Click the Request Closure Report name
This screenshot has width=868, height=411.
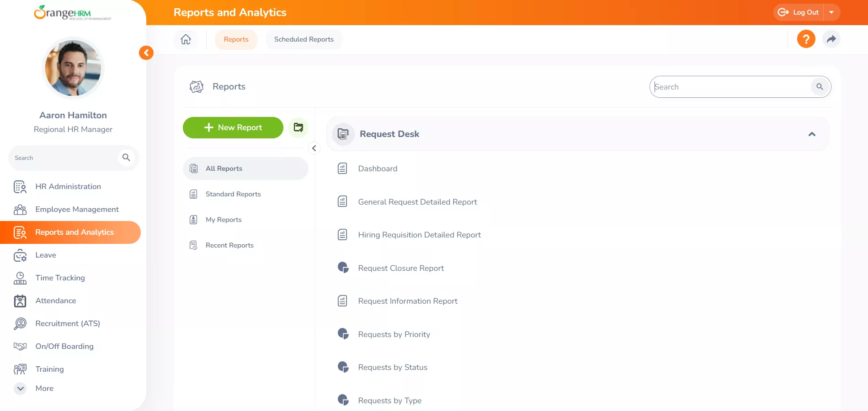[x=401, y=268]
